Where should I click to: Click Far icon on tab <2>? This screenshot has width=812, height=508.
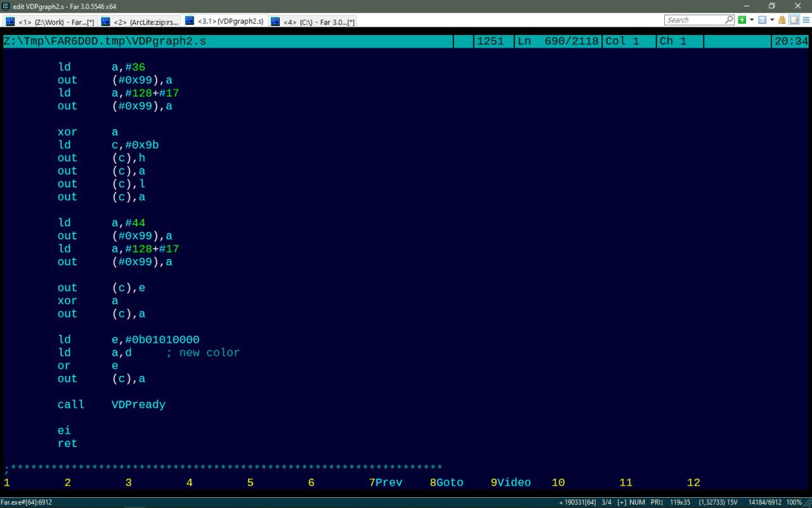(x=105, y=22)
